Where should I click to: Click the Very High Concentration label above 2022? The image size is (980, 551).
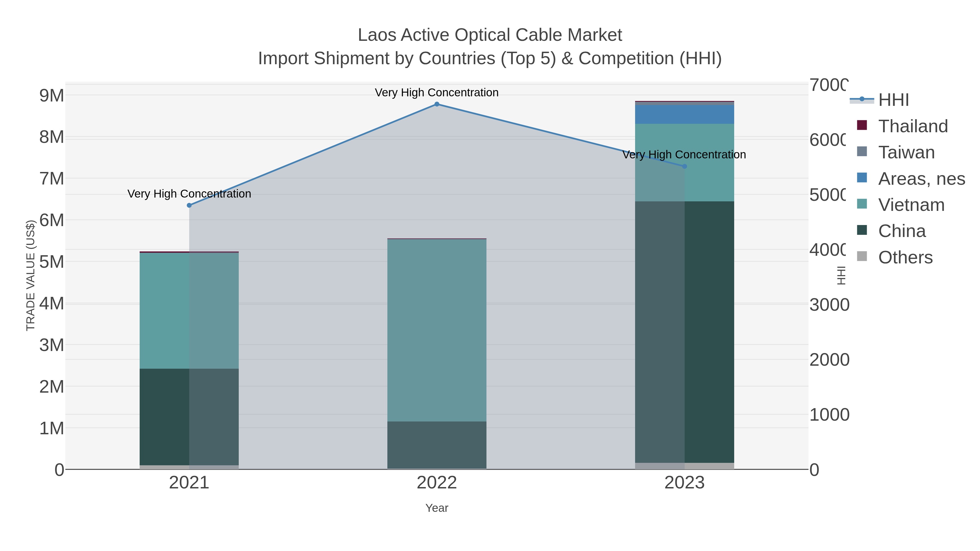(437, 93)
